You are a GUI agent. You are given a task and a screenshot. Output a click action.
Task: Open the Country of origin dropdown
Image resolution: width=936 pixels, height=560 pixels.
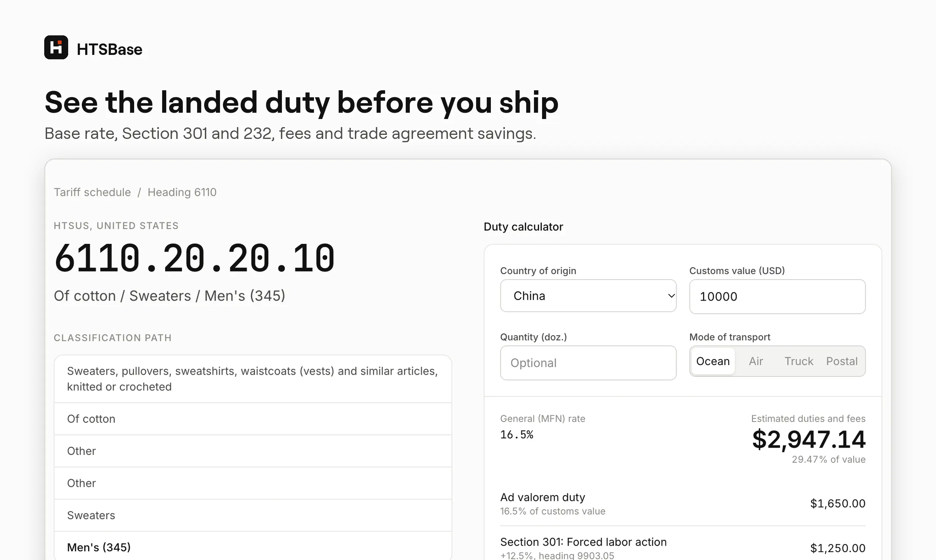(588, 296)
